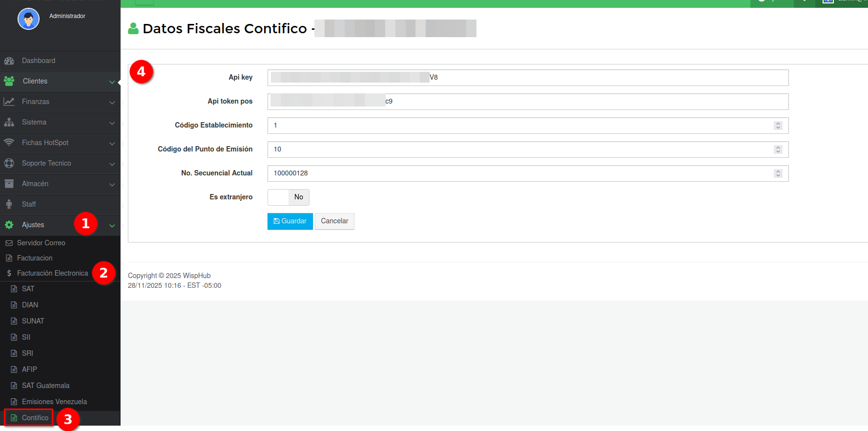Open the SAT Guatemala menu item

click(45, 386)
